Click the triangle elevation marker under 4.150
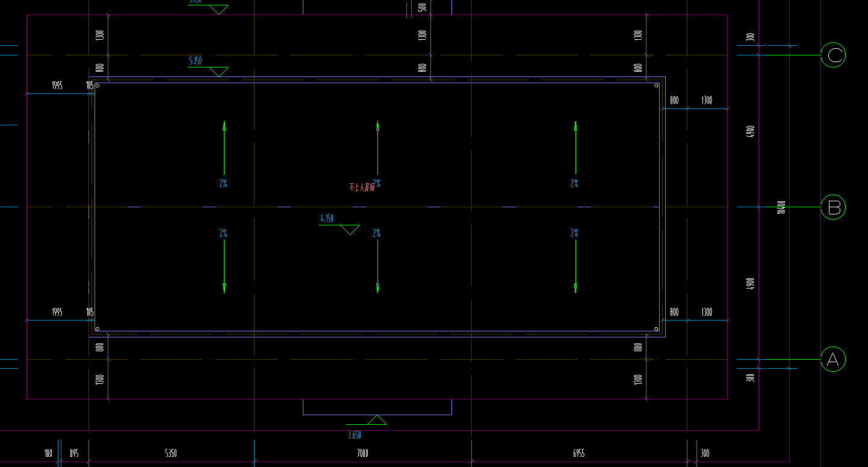The height and width of the screenshot is (467, 868). click(350, 230)
